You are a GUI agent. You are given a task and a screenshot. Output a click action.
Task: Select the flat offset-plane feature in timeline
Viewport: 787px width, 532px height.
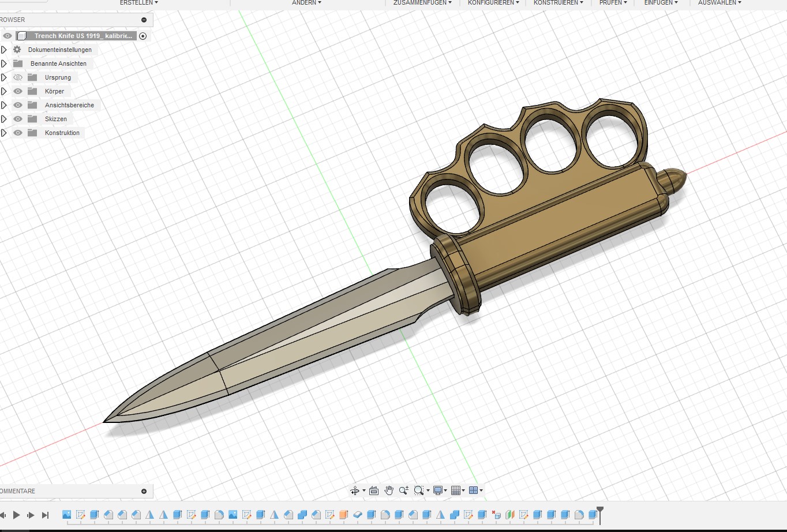(357, 515)
